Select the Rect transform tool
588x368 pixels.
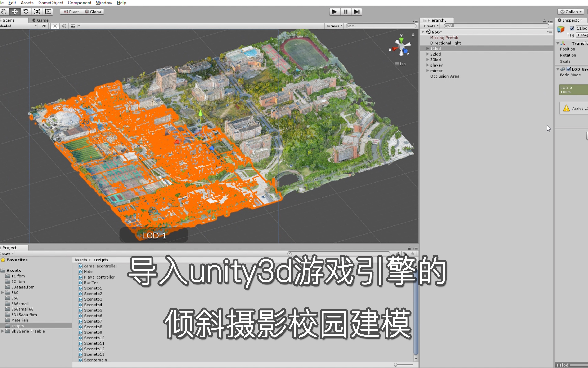[48, 12]
